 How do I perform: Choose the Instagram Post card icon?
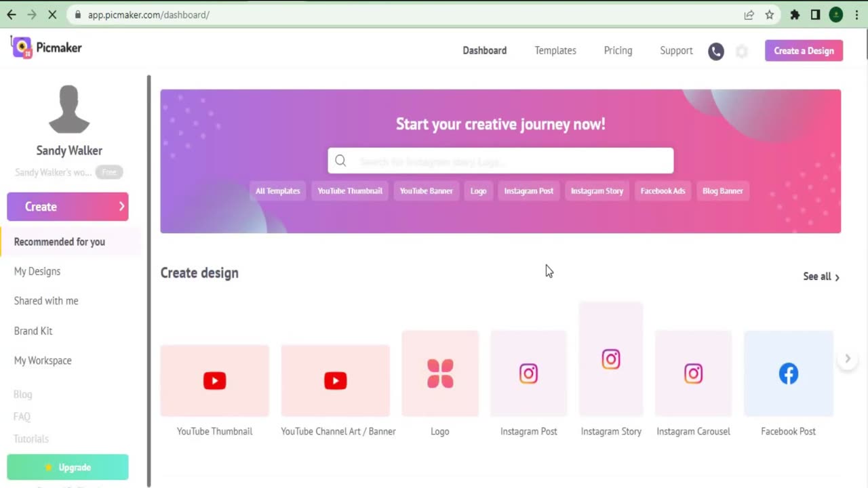pyautogui.click(x=528, y=373)
